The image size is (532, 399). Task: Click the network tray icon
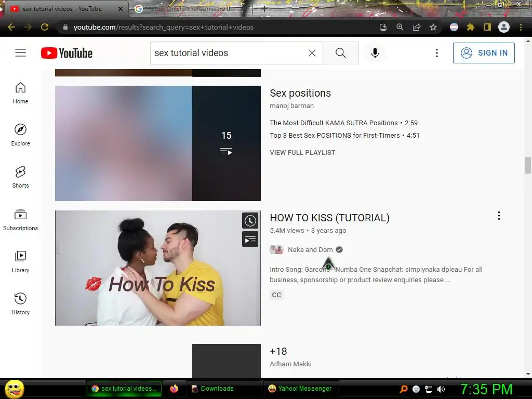[x=429, y=389]
